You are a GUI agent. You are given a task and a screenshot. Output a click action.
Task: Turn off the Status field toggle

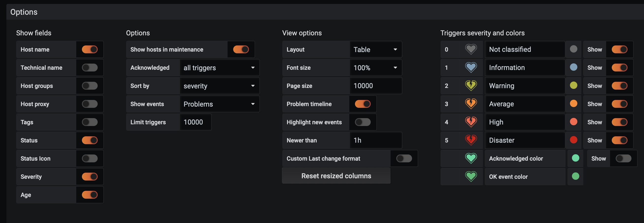point(90,140)
